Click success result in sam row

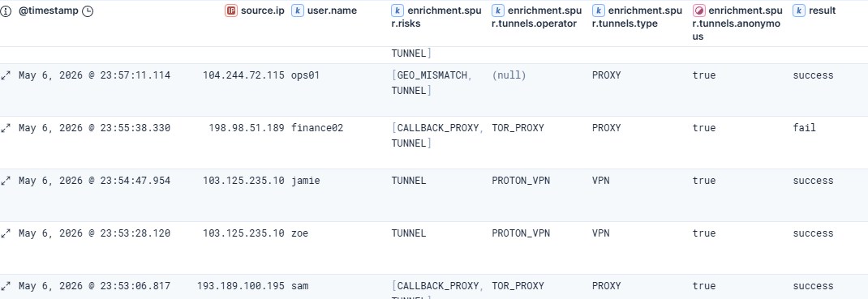(x=813, y=286)
